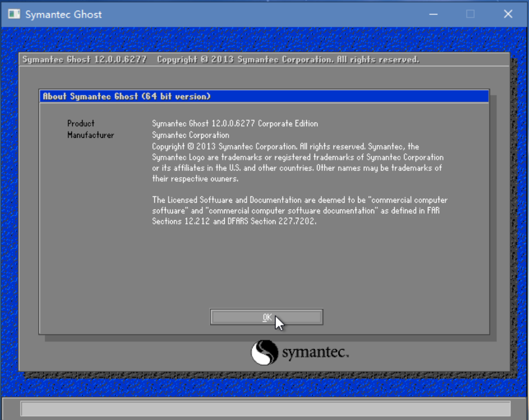
Task: Click the "About Symantec Ghost (64 bit version)" title bar
Action: pos(264,97)
